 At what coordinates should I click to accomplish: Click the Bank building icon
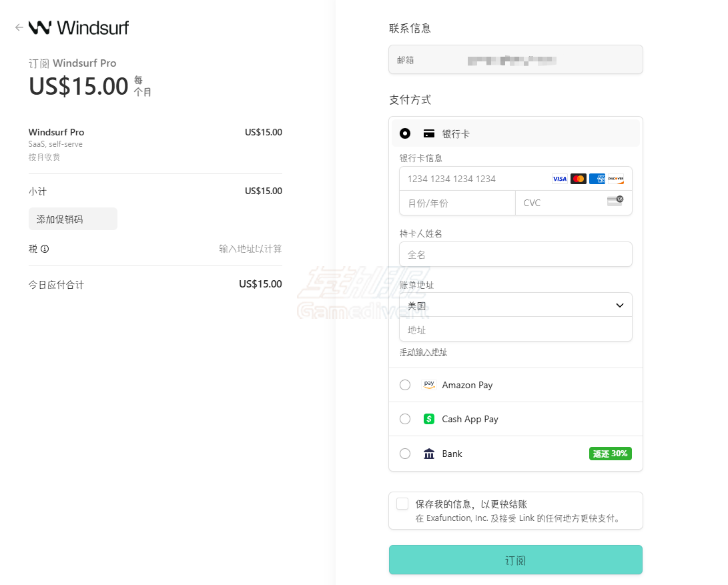click(429, 454)
